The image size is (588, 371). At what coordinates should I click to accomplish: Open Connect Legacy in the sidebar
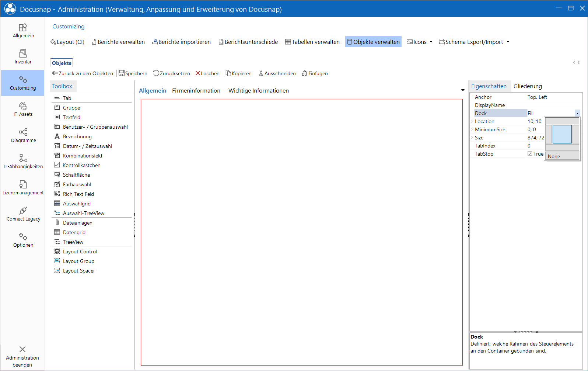coord(23,214)
